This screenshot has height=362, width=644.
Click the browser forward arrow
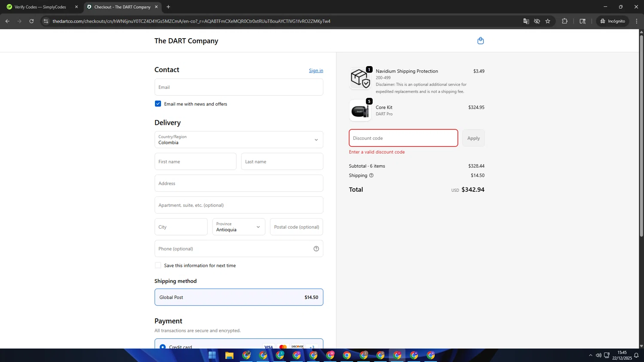click(19, 21)
